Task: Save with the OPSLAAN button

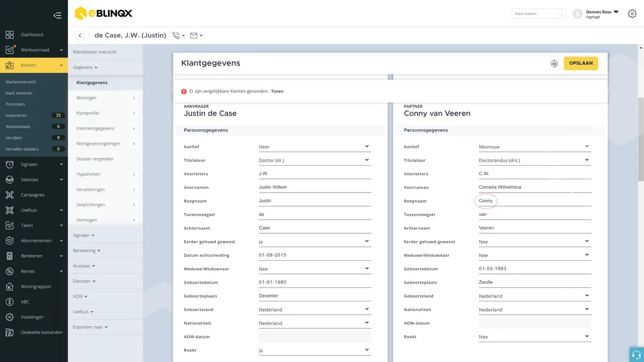Action: coord(581,63)
